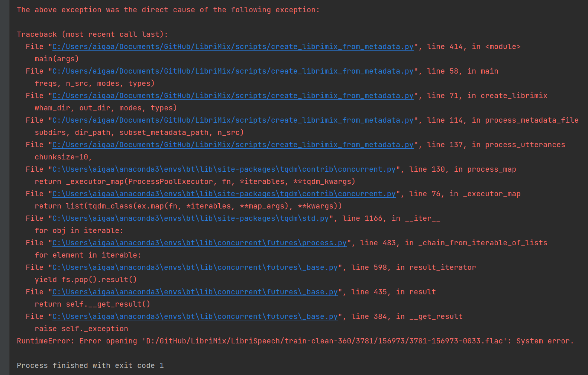Follow the file link for line 71 in create_librimix
This screenshot has width=588, height=375.
[x=233, y=96]
